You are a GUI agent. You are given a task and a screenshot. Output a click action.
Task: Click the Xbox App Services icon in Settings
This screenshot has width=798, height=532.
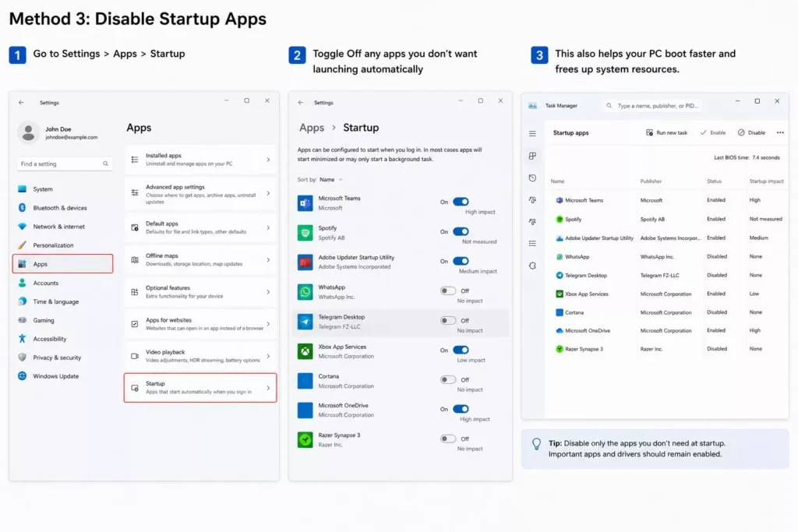[x=305, y=351]
